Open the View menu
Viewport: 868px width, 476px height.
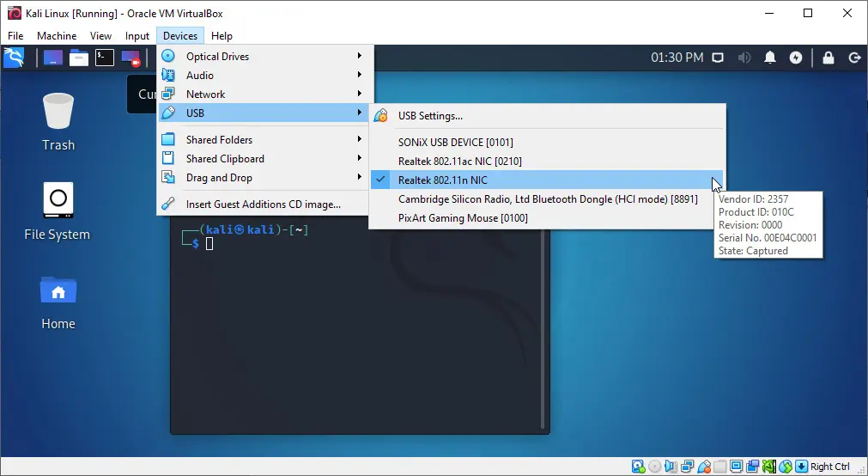[100, 36]
